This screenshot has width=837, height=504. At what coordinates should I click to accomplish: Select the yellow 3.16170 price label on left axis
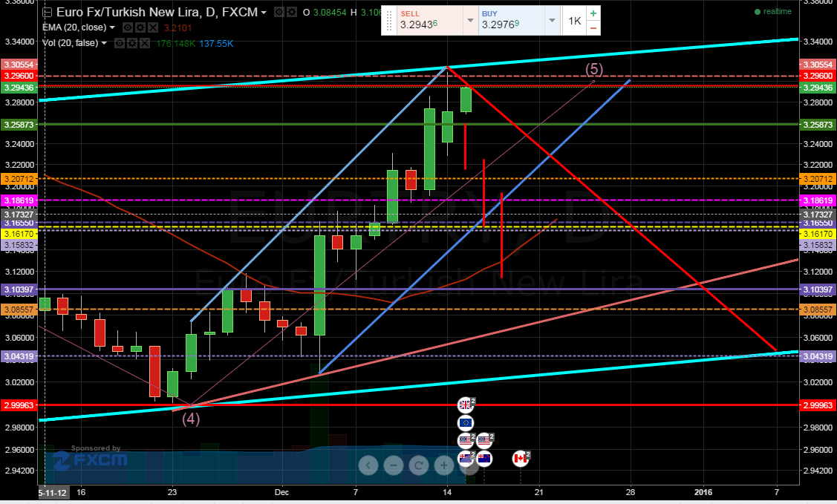click(x=19, y=234)
